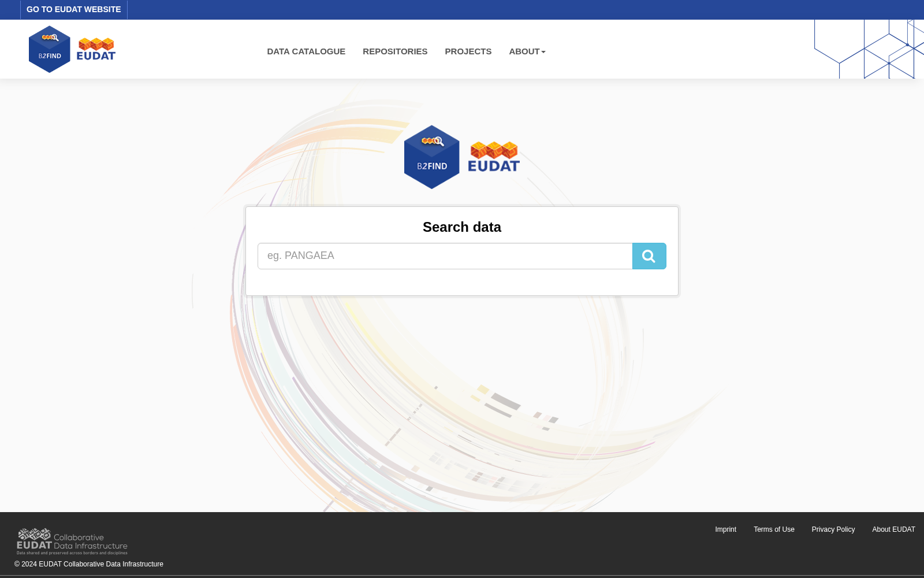Click the magnifier search button

(x=649, y=256)
